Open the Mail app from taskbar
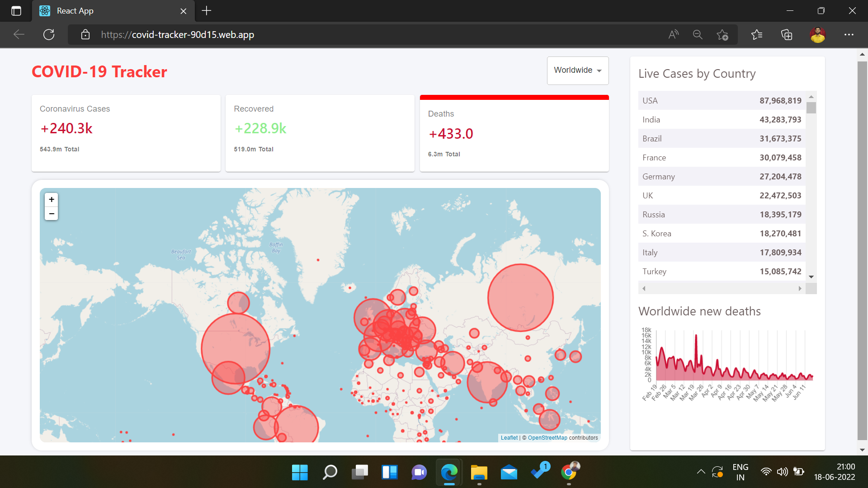The image size is (868, 488). pos(509,472)
